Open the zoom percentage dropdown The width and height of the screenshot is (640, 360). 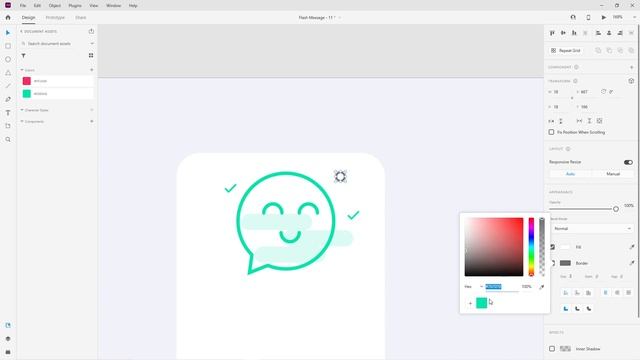(634, 17)
